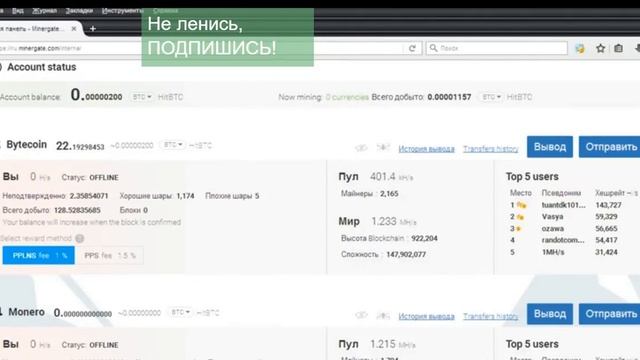Close the Minergate tab with its X
This screenshot has height=360, width=640.
[x=74, y=29]
